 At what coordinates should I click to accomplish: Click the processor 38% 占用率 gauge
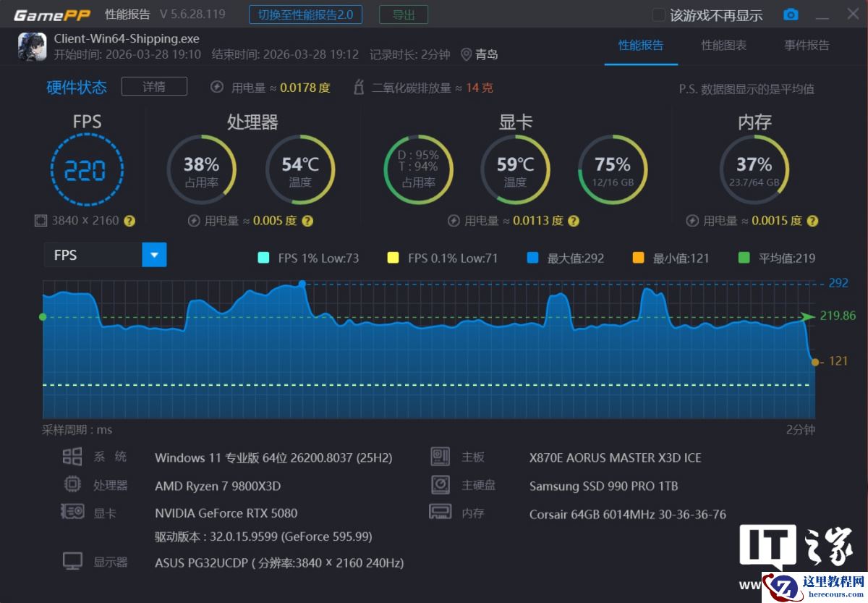pyautogui.click(x=201, y=170)
